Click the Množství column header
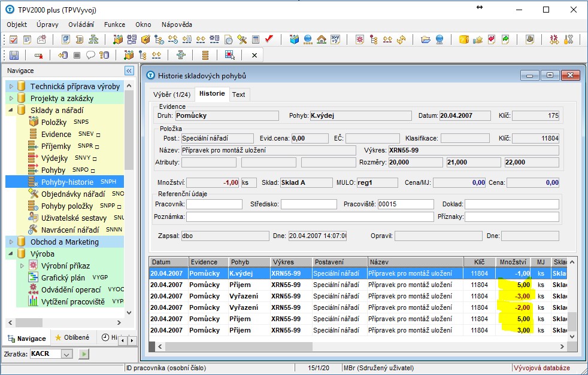The image size is (588, 375). coord(513,262)
